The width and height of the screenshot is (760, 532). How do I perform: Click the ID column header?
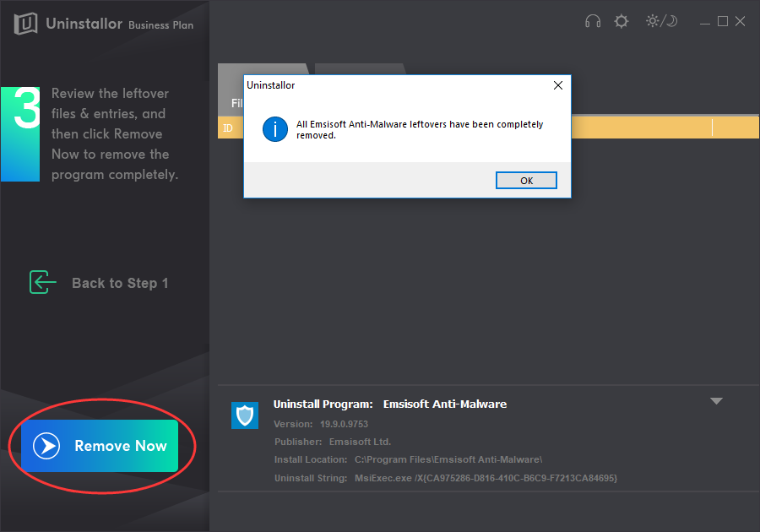pos(228,128)
